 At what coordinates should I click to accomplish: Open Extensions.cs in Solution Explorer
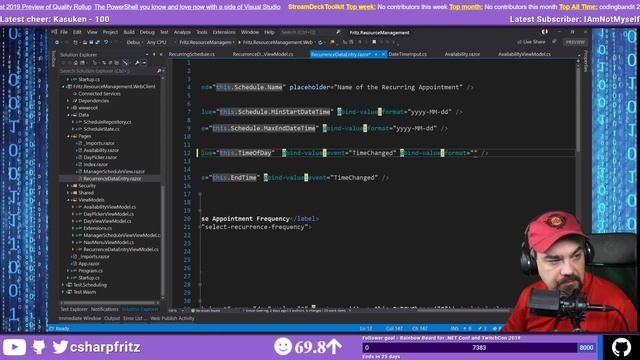coord(97,228)
